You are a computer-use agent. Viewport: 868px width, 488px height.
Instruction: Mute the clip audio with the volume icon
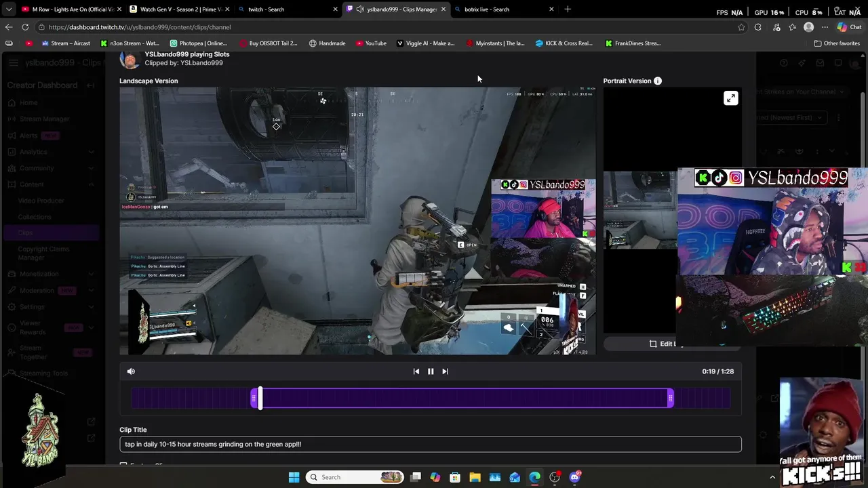pos(131,371)
